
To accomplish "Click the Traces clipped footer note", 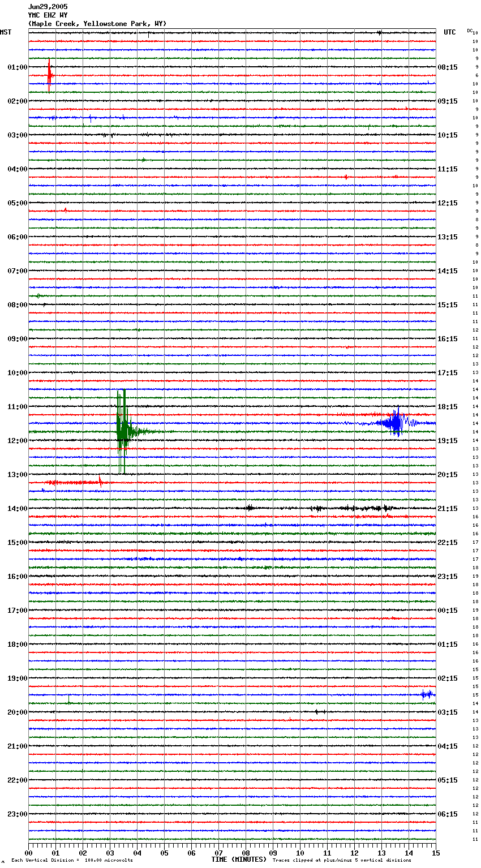I will pyautogui.click(x=342, y=861).
